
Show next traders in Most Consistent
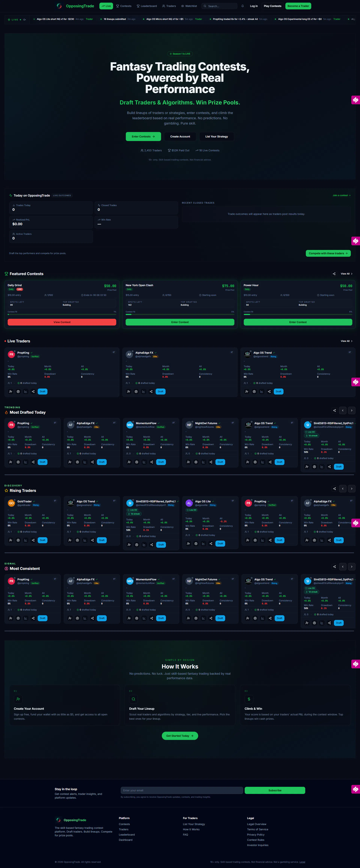[x=352, y=567]
